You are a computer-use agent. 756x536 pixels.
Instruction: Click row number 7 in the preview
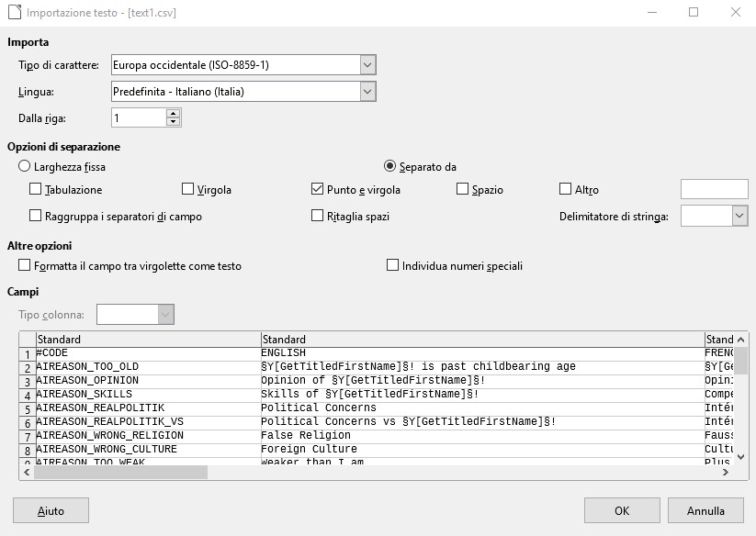click(28, 437)
